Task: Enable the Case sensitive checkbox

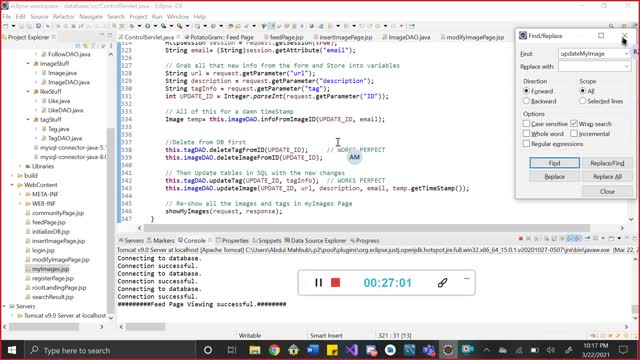Action: point(526,123)
